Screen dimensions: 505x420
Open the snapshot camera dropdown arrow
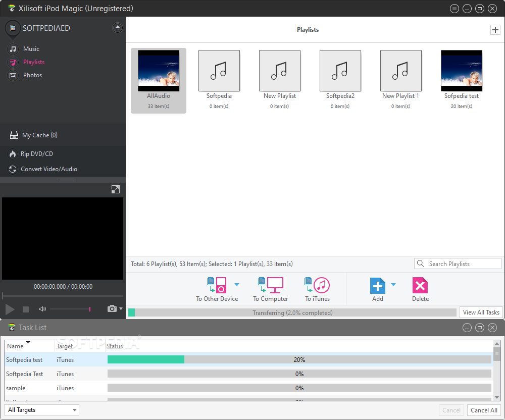click(x=121, y=308)
